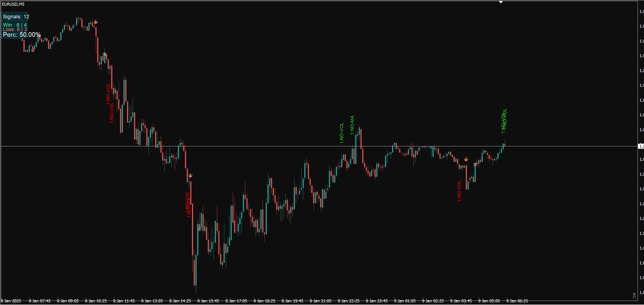Click the current price label on price axis

point(641,146)
